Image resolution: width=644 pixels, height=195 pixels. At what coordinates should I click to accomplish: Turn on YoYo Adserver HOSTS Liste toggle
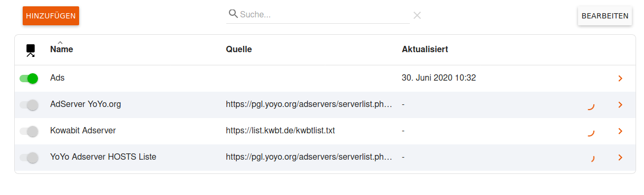click(29, 157)
